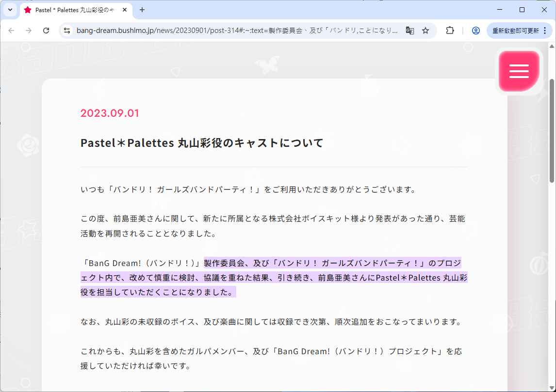Click the 重新啟動即可更新 update button
Image resolution: width=556 pixels, height=392 pixels.
coord(515,31)
